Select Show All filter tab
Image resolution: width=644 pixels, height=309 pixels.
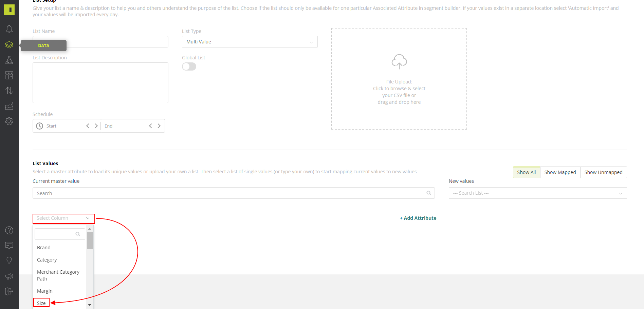click(x=527, y=172)
